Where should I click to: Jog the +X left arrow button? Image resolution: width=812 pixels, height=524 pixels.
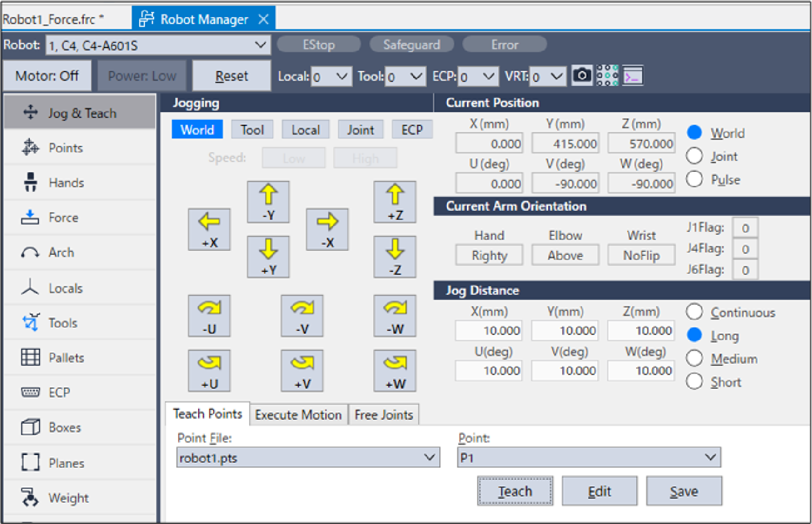[x=209, y=229]
